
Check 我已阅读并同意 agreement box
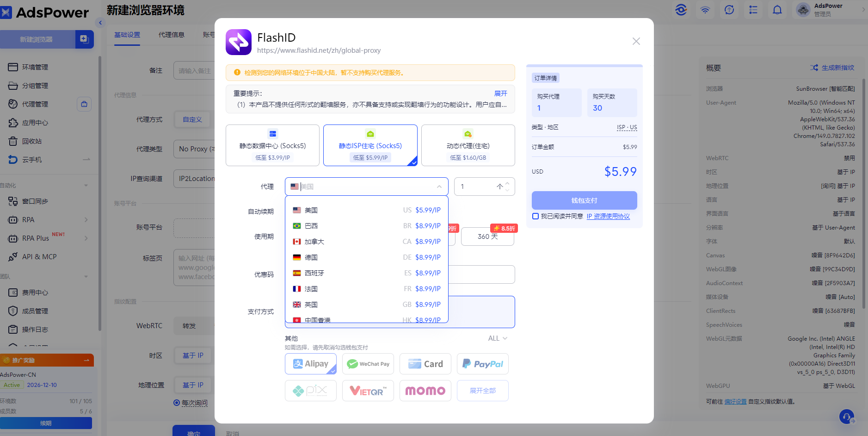tap(536, 216)
